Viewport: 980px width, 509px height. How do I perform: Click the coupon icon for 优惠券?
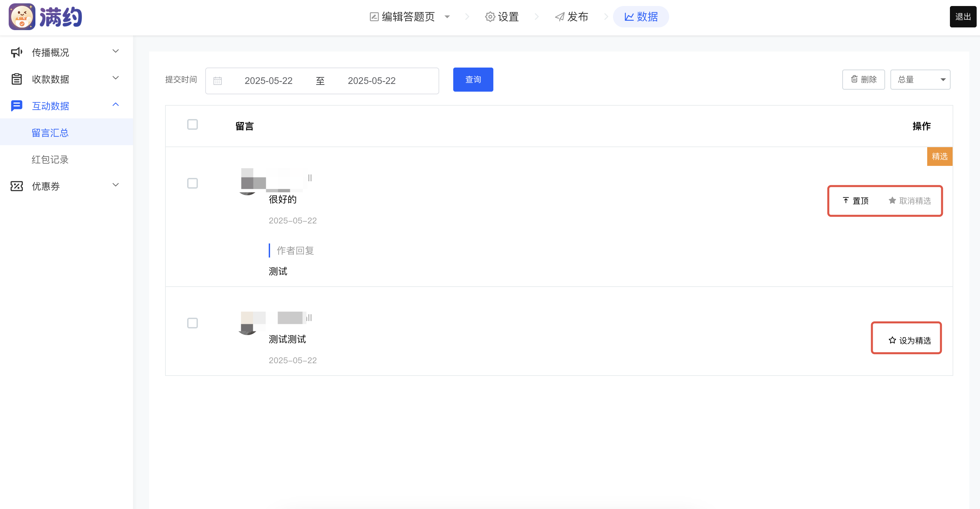click(17, 186)
